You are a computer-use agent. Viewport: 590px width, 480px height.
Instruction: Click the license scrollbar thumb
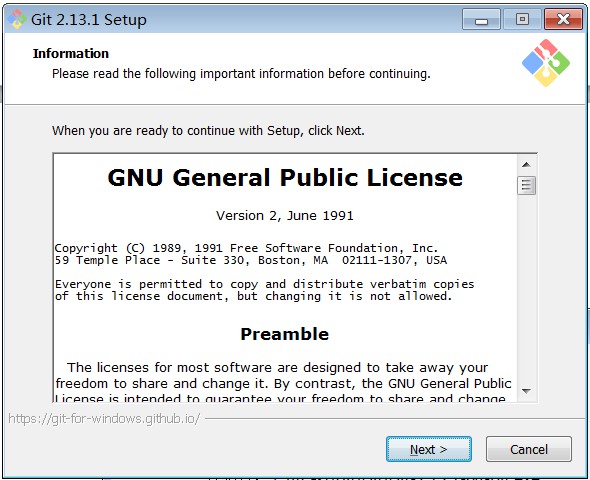click(x=526, y=185)
